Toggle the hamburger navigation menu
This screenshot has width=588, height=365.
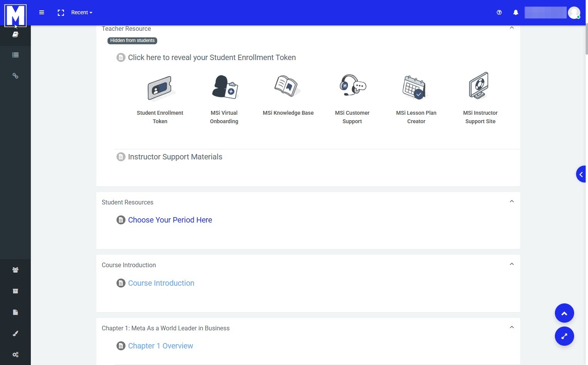pos(42,12)
